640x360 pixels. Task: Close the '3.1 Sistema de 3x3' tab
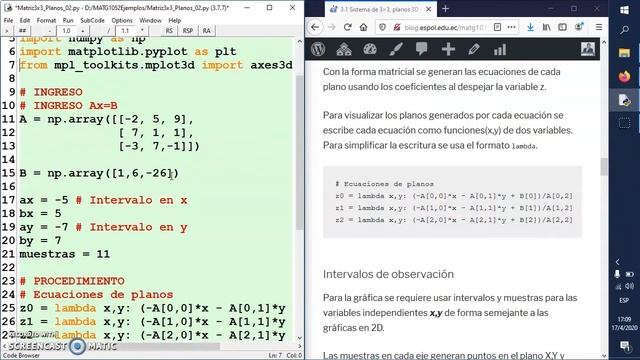tap(429, 9)
